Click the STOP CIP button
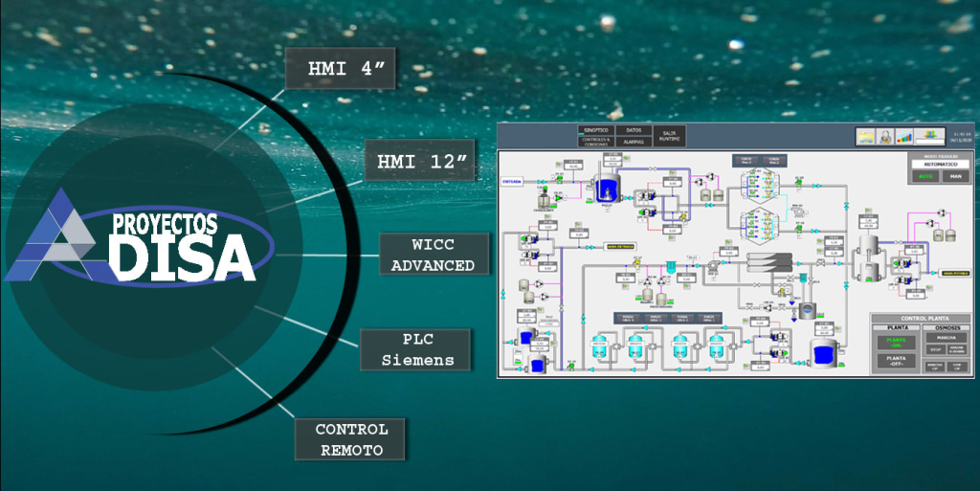 pos(957,366)
